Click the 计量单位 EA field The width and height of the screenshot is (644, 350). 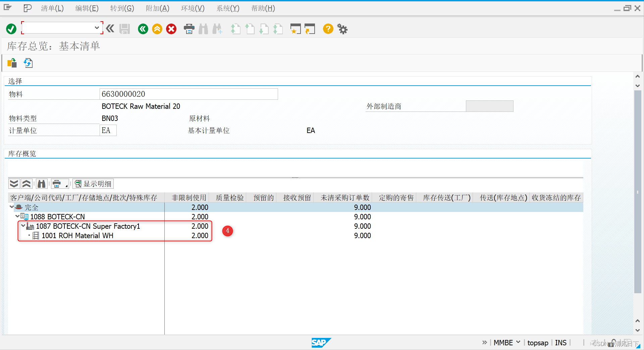pyautogui.click(x=108, y=130)
